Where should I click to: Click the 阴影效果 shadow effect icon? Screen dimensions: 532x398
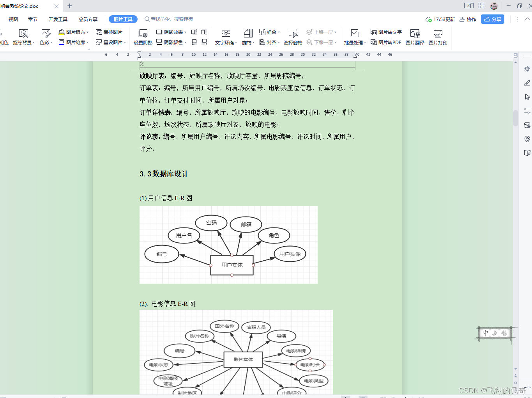[x=159, y=32]
